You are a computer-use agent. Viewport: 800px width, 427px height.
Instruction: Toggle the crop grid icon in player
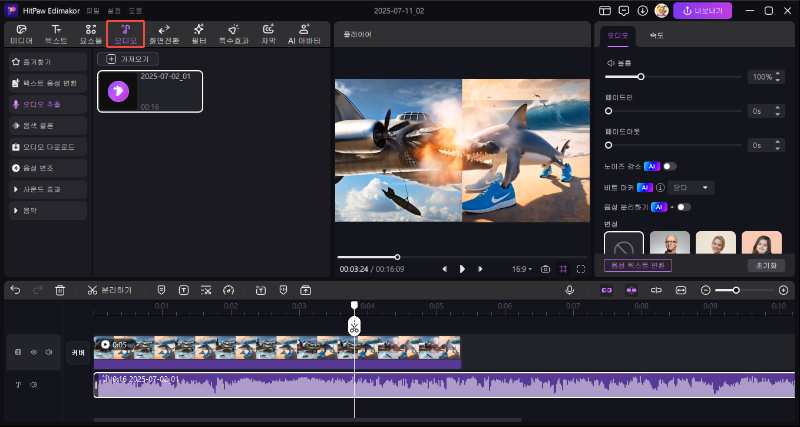click(563, 269)
